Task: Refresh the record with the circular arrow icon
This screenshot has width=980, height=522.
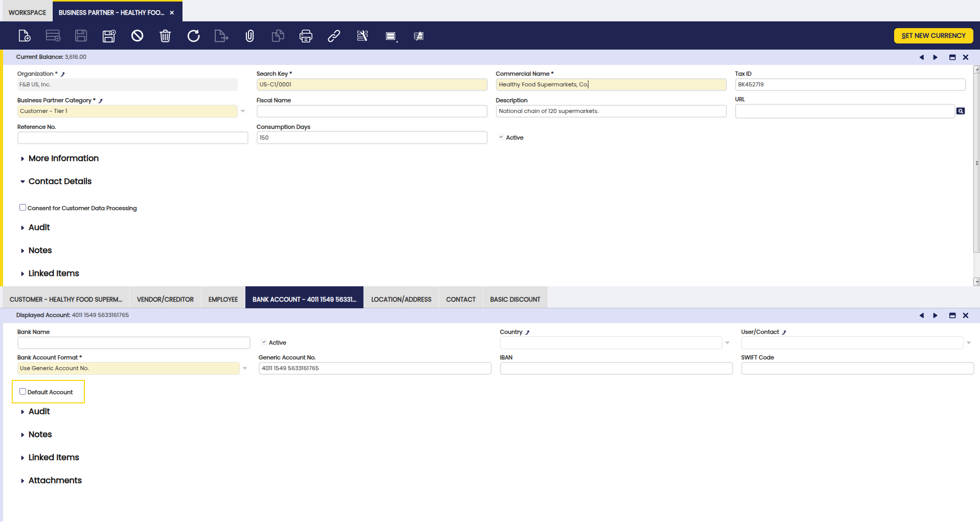Action: pyautogui.click(x=193, y=36)
